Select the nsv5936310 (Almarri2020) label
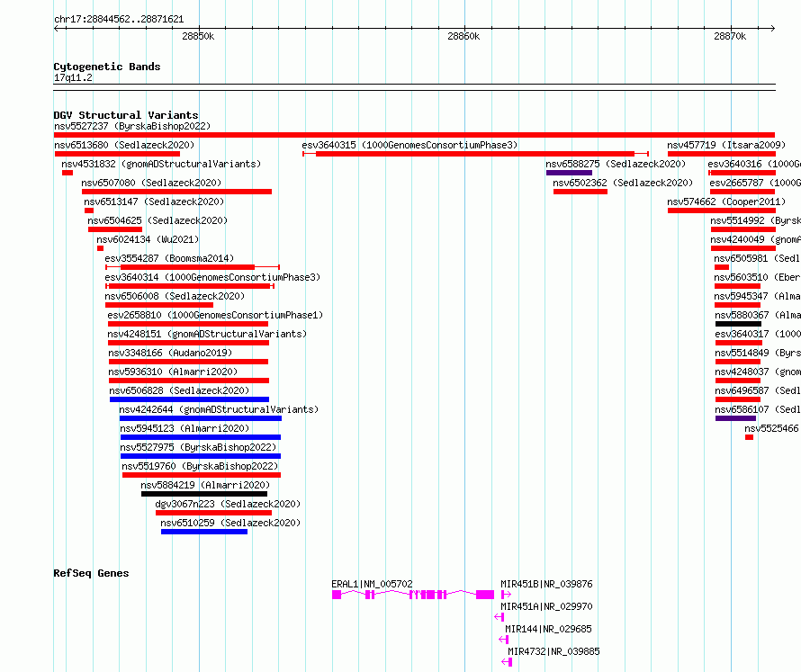The height and width of the screenshot is (672, 801). [x=173, y=372]
